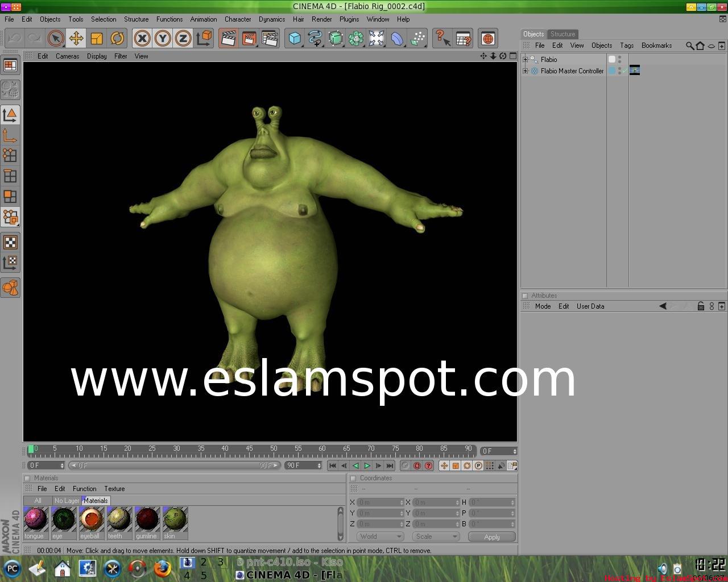
Task: Activate the Move tool
Action: pos(76,39)
